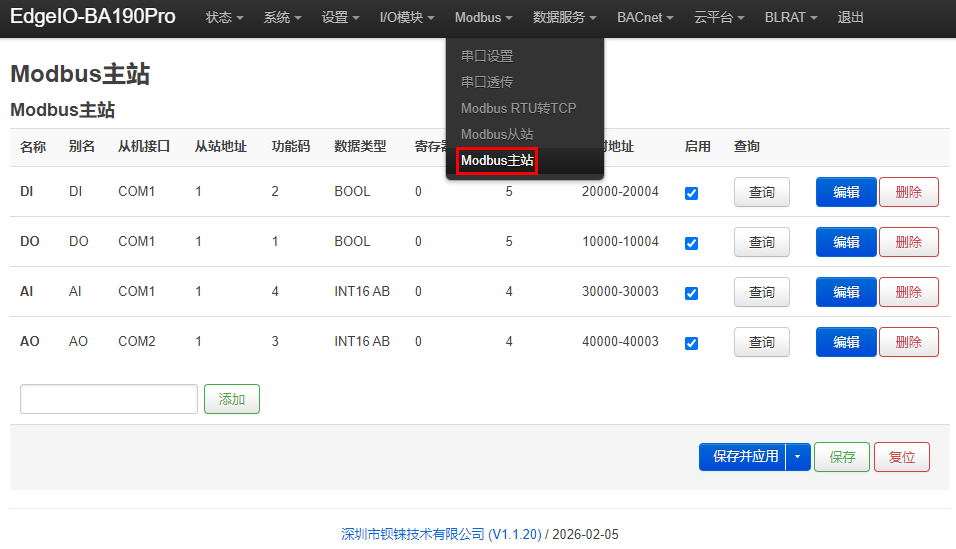Click 退出 to log out
This screenshot has height=549, width=956.
tap(851, 18)
